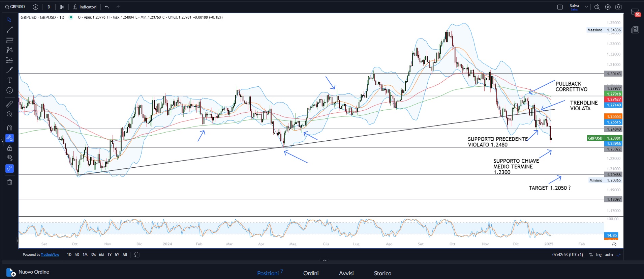
Task: Take a chart snapshot with camera icon
Action: click(x=618, y=7)
